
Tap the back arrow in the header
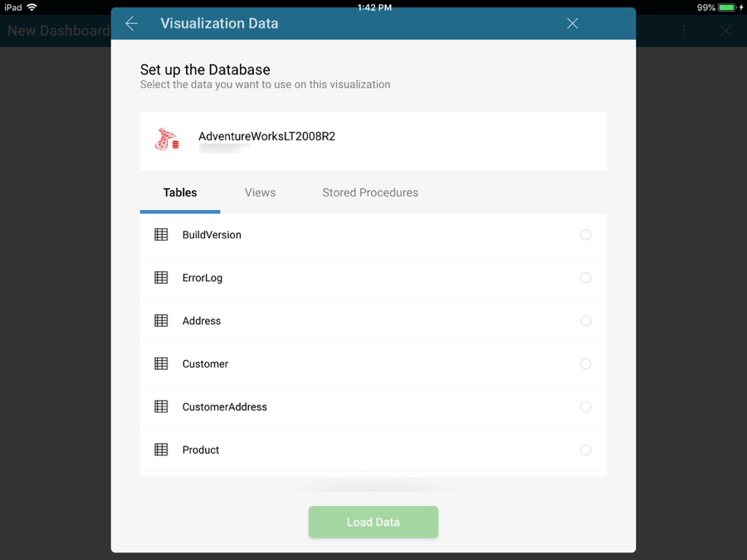[x=131, y=24]
